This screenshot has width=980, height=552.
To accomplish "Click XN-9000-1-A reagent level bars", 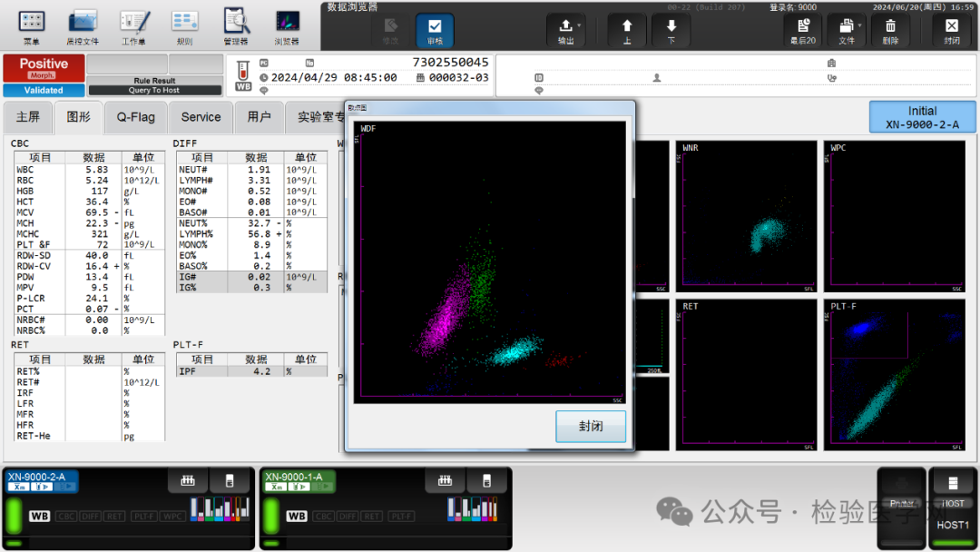I will click(473, 508).
